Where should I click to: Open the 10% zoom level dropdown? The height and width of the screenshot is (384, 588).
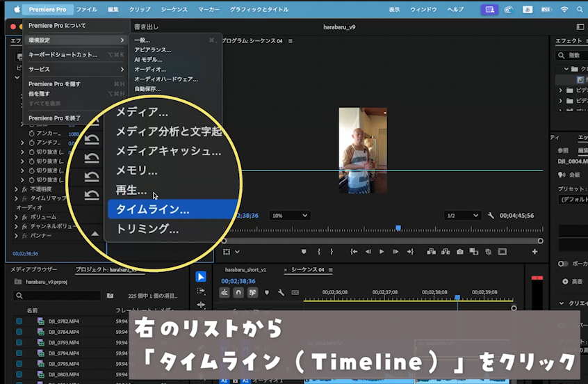290,216
